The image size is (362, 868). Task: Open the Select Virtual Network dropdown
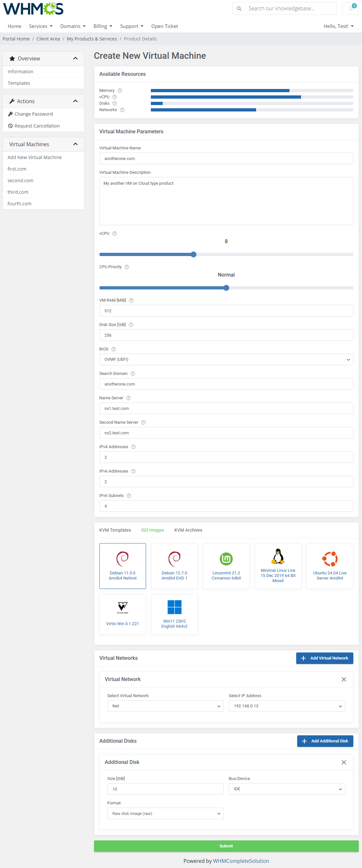(165, 706)
